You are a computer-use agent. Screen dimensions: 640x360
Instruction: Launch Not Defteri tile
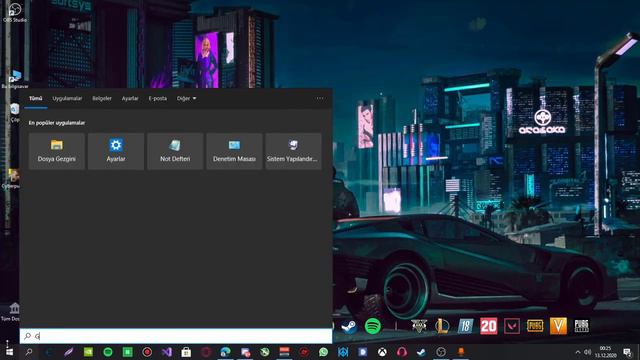(x=175, y=151)
